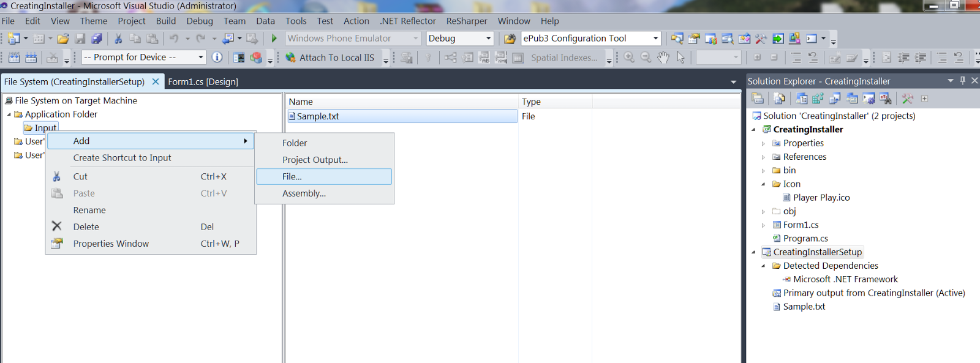
Task: Collapse the Detected Dependencies tree node
Action: pos(763,266)
